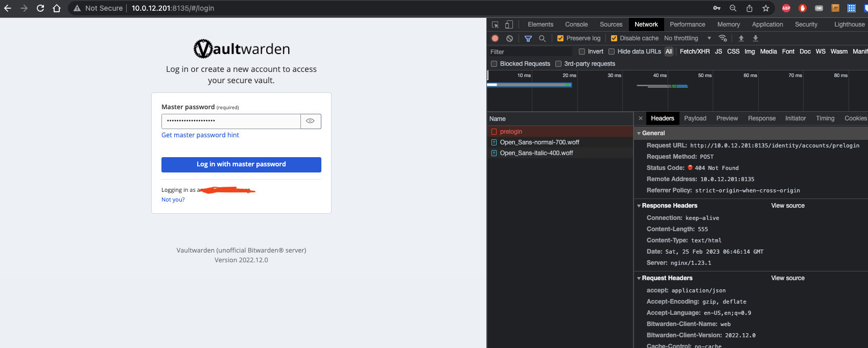Stop recording the network log
Screen dimensions: 868x348
pyautogui.click(x=495, y=38)
